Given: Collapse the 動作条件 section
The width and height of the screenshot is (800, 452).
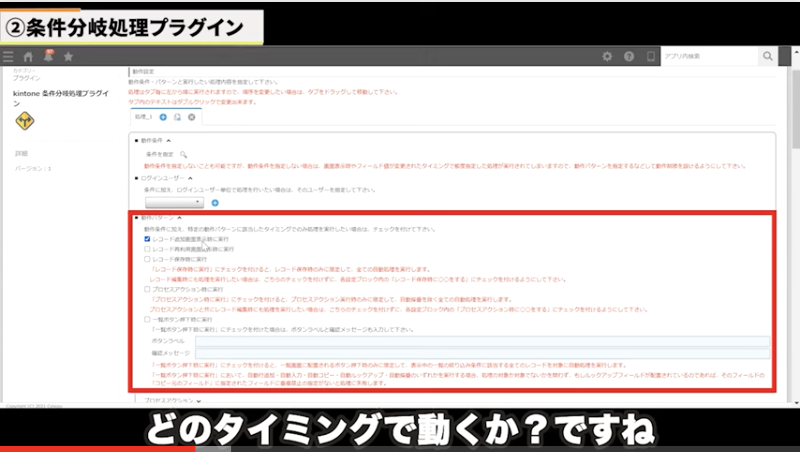Looking at the screenshot, I should pyautogui.click(x=168, y=141).
